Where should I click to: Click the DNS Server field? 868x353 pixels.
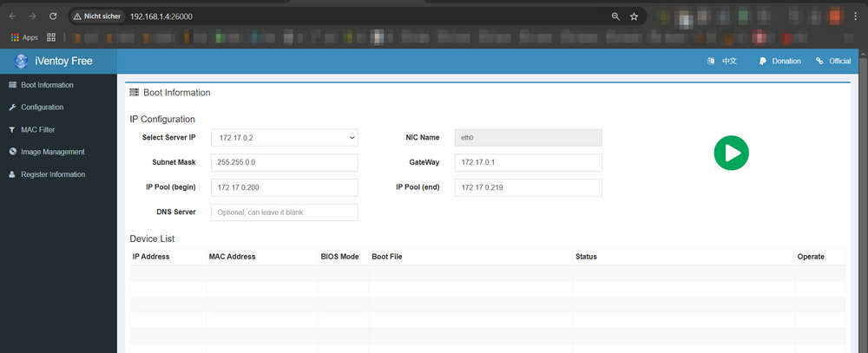click(285, 212)
